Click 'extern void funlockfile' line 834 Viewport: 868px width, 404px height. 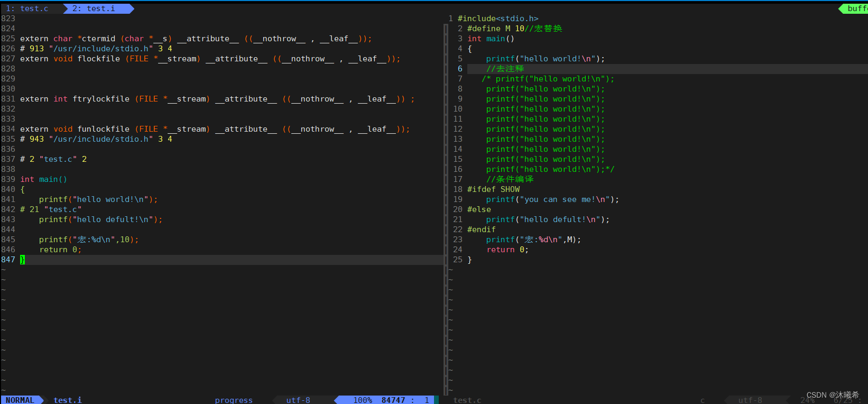(215, 129)
